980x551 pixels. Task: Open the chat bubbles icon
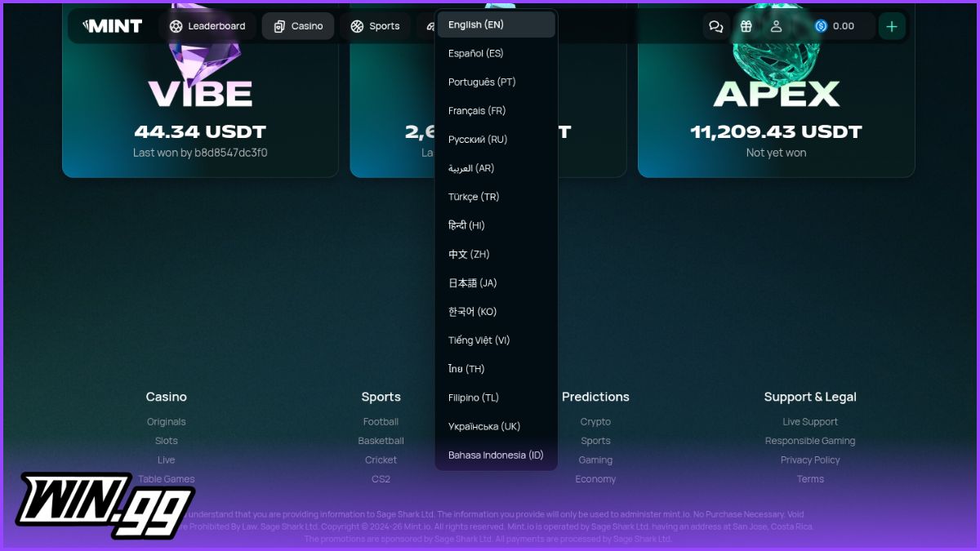716,26
